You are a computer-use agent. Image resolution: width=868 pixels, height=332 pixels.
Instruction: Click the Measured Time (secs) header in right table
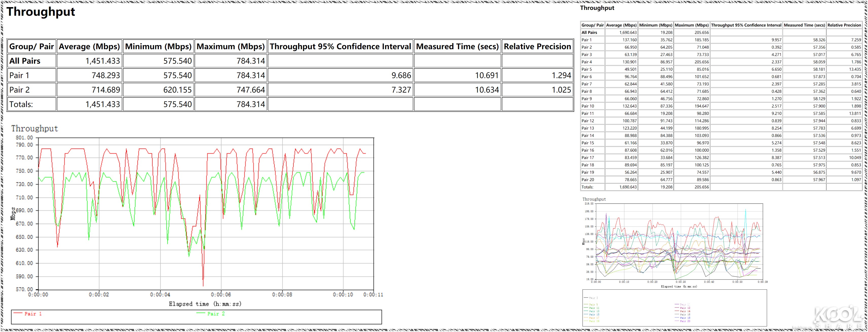(805, 25)
